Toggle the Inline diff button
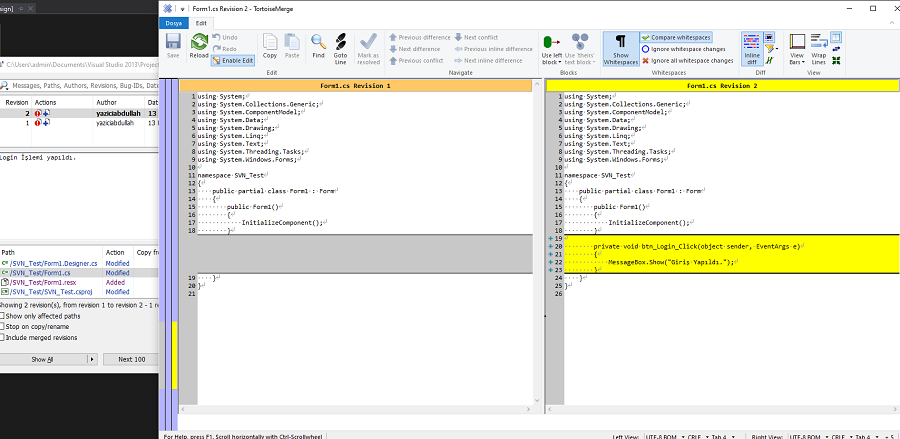This screenshot has height=439, width=900. [751, 46]
